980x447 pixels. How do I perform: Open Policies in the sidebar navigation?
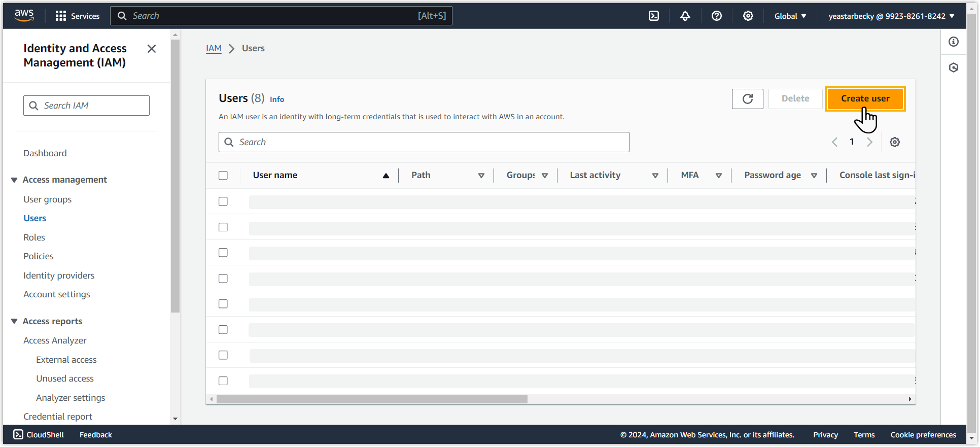click(39, 256)
